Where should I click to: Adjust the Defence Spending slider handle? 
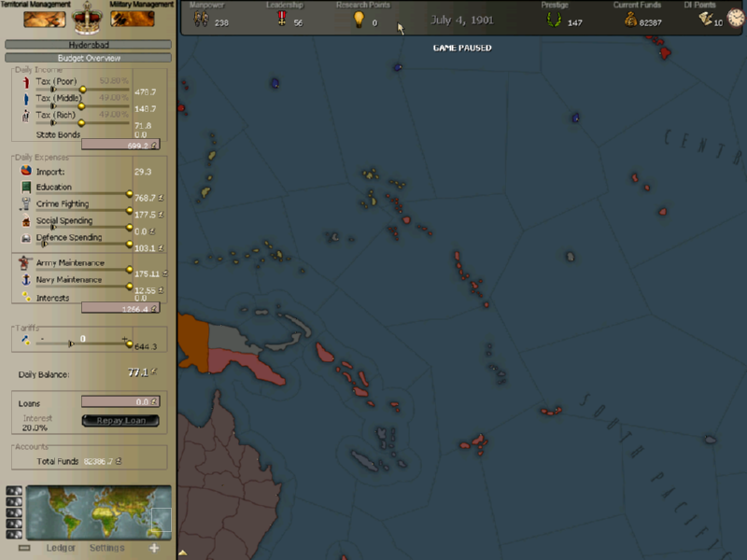click(129, 244)
